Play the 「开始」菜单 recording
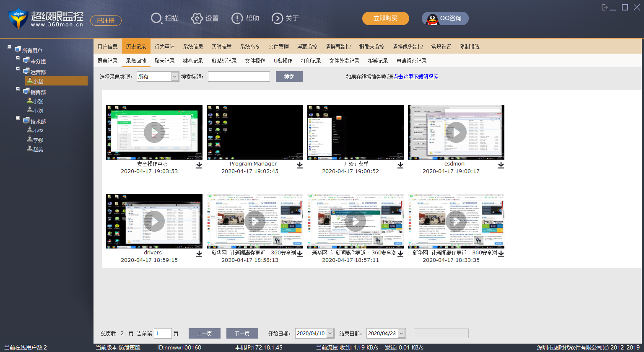Image resolution: width=644 pixels, height=352 pixels. [355, 132]
